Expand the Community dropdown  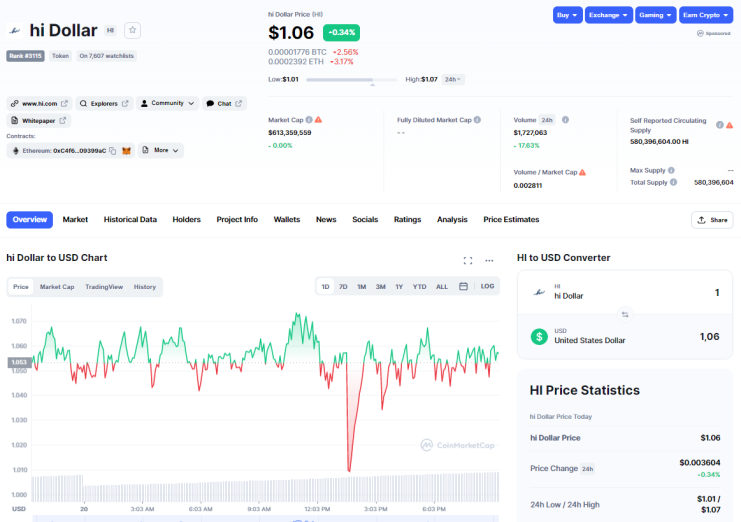[168, 103]
